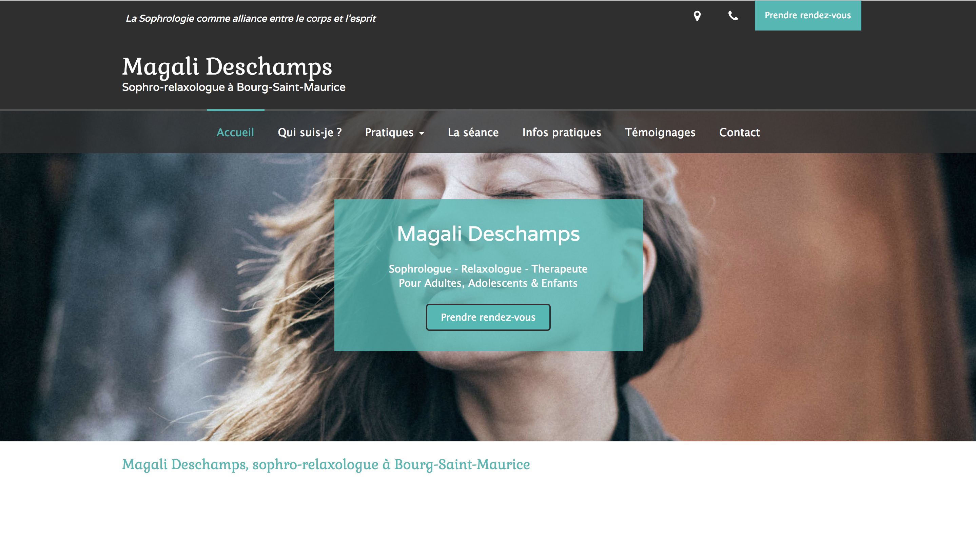Navigate to Infos pratiques
This screenshot has height=560, width=976.
pyautogui.click(x=561, y=132)
